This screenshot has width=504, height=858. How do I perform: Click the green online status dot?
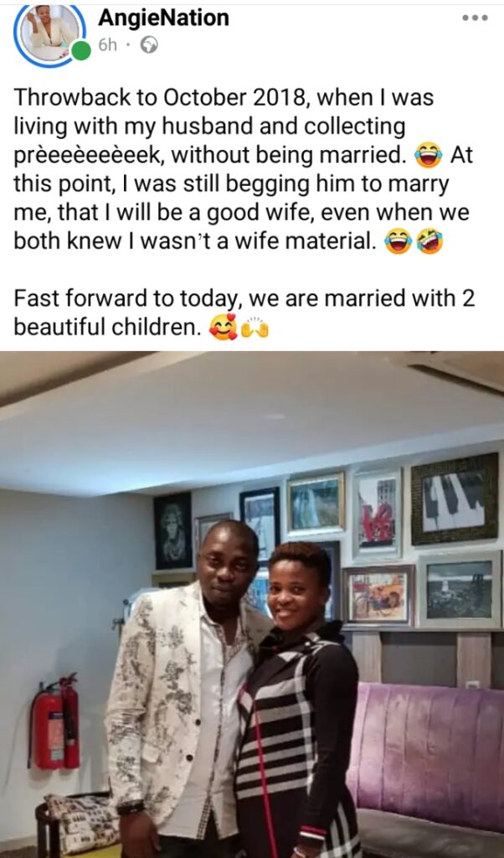[81, 51]
